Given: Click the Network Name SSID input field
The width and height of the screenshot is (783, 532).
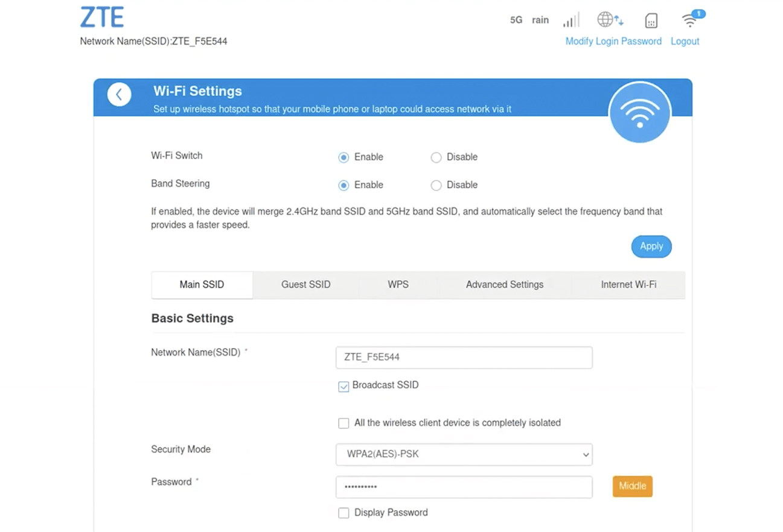Looking at the screenshot, I should click(464, 357).
